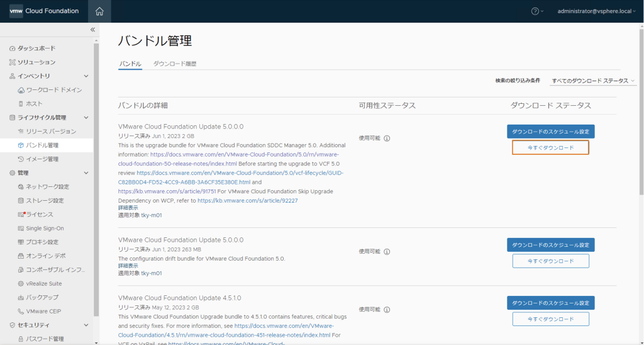Open ライセンス with red alert badge
Screen dimensions: 644x345
[x=39, y=215]
